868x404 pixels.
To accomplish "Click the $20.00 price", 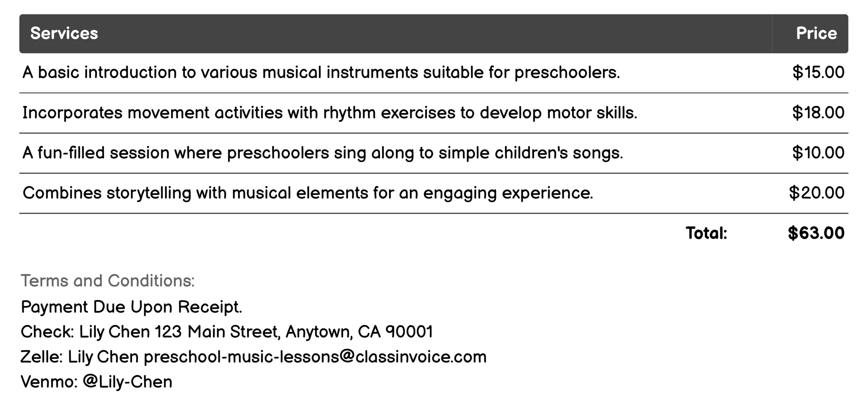I will 816,193.
